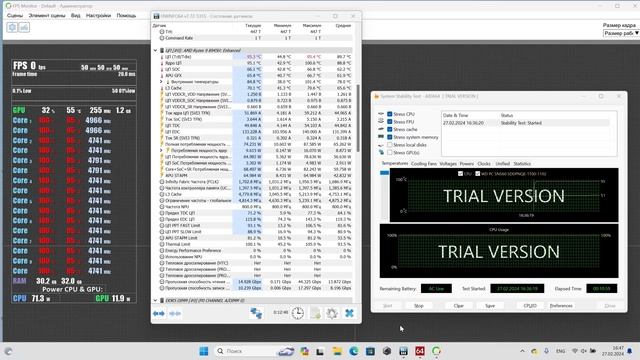Click the microphone tray icon
640x360 pixels.
click(547, 351)
